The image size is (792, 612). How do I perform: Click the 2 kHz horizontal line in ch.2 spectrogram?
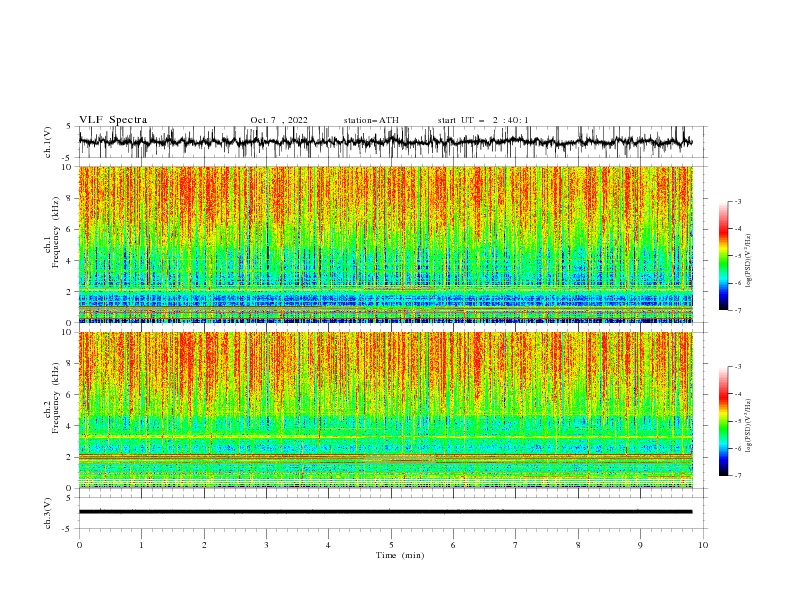point(385,456)
